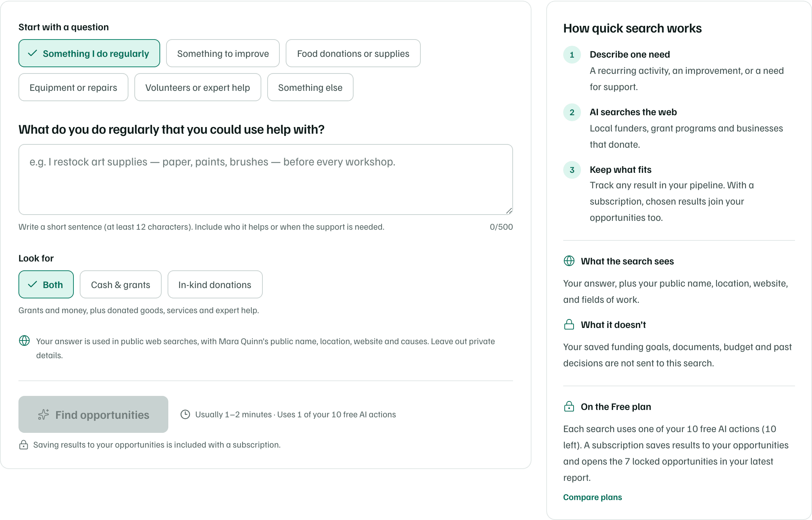Click step 3 circle 'Keep what fits'
The height and width of the screenshot is (520, 812).
pos(572,170)
